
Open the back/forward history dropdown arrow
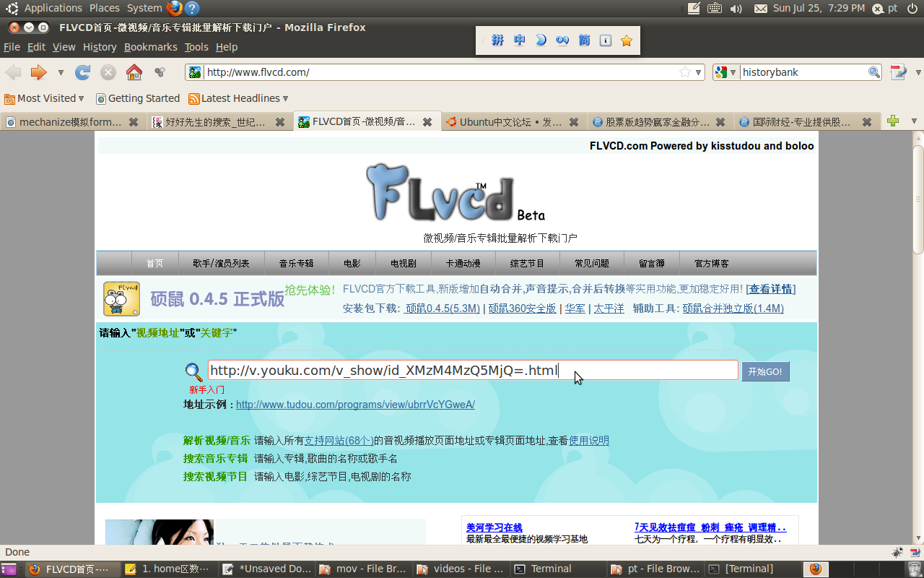[x=61, y=72]
